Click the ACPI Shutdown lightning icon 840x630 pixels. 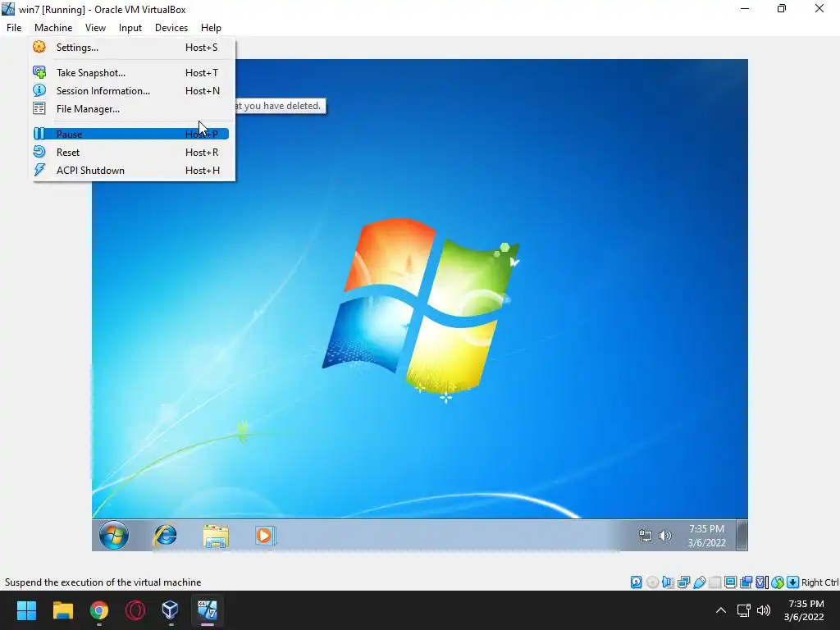coord(39,170)
